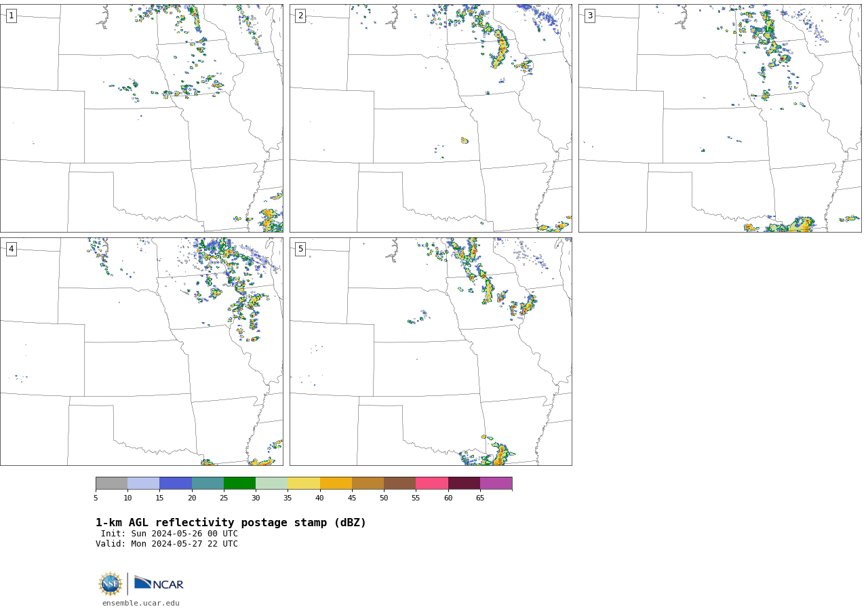Select the brown 50-55 dBZ swatch
This screenshot has width=868, height=611.
click(x=399, y=484)
